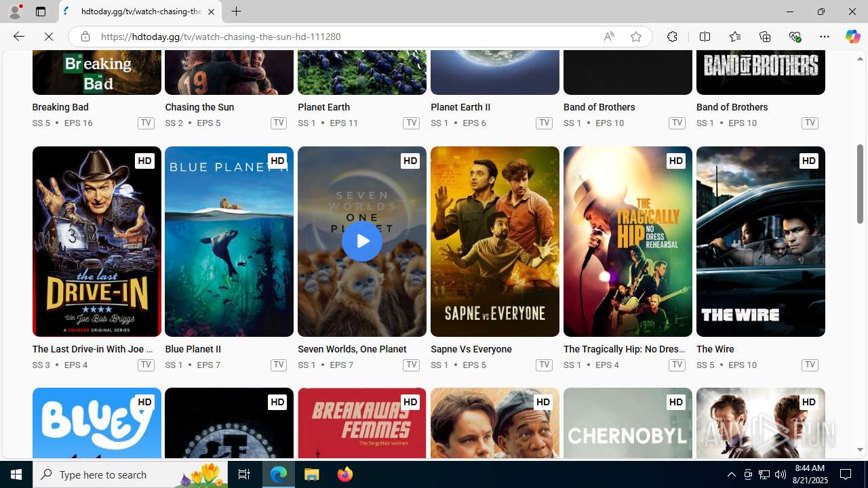Open File Explorer from the taskbar
The width and height of the screenshot is (868, 488).
coord(312,474)
